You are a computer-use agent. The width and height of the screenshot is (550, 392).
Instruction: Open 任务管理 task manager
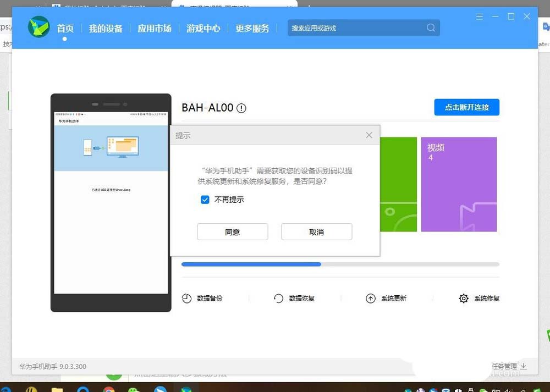(x=509, y=366)
